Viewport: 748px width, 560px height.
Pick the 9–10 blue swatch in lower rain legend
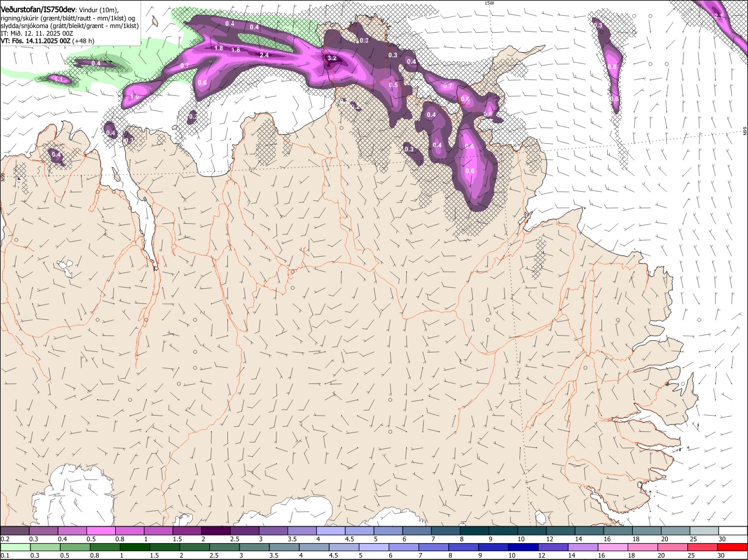(x=493, y=547)
